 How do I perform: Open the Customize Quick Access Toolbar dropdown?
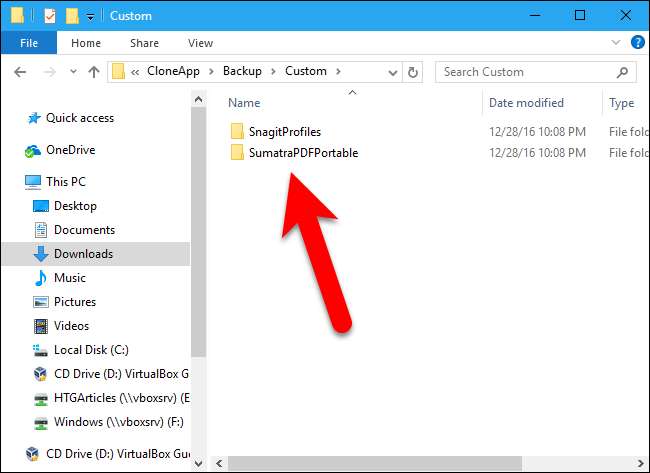90,17
